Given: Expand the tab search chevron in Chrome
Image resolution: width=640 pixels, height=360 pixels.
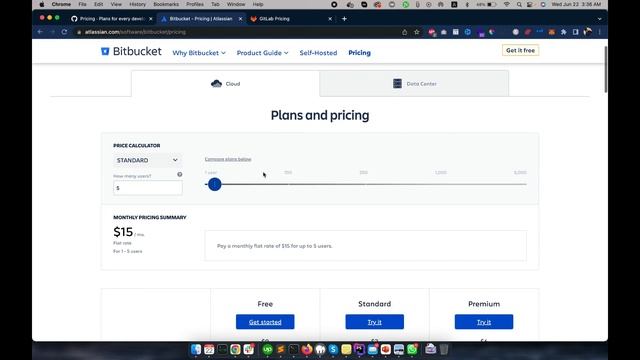Looking at the screenshot, I should (x=599, y=19).
